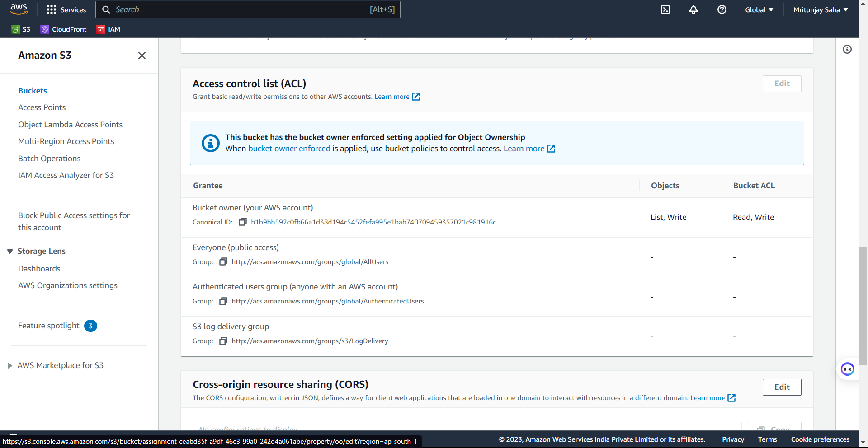Click the AWS logo home icon
Screen dimensions: 868x448
click(x=19, y=9)
